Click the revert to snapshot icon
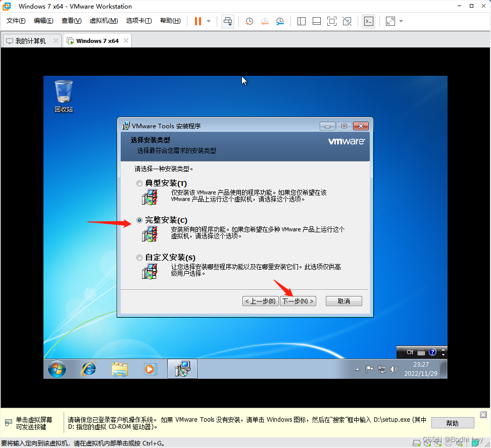The width and height of the screenshot is (491, 448). (265, 21)
